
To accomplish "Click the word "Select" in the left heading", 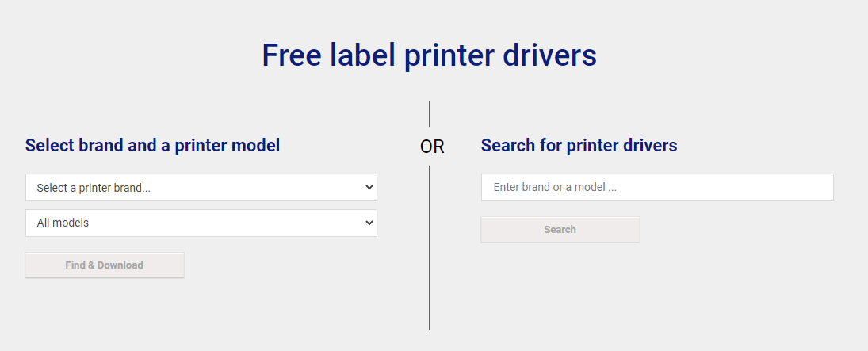I will [x=50, y=146].
